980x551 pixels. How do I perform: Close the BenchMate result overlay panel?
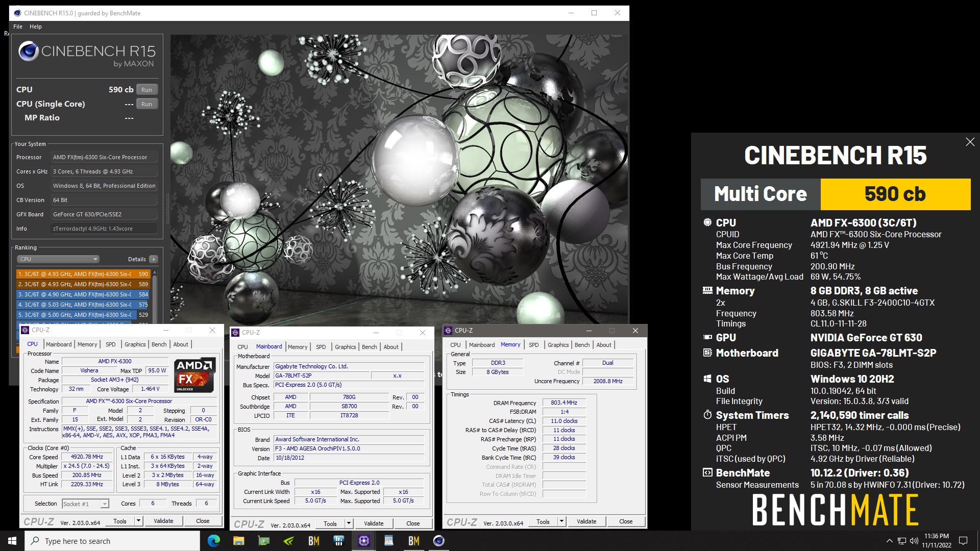point(970,142)
